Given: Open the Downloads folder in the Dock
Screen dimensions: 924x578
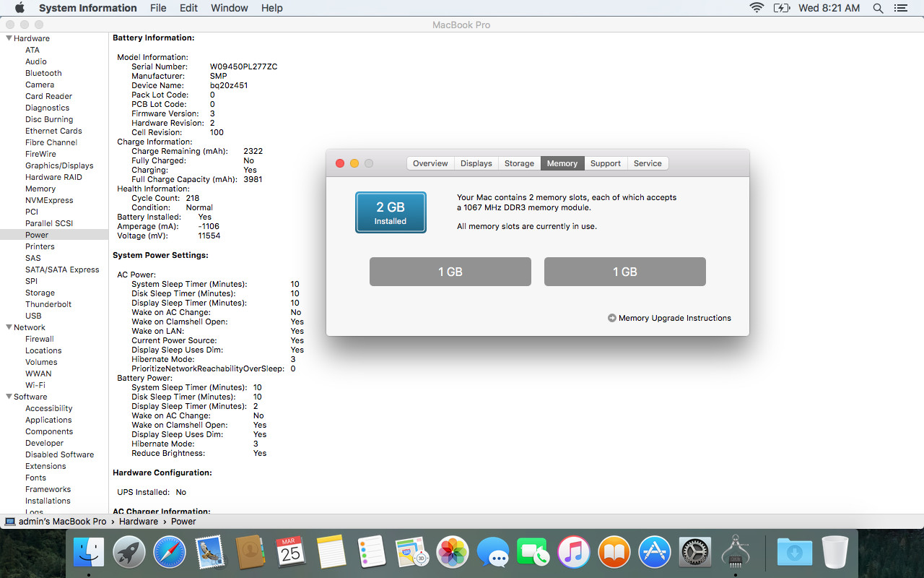Looking at the screenshot, I should tap(795, 553).
